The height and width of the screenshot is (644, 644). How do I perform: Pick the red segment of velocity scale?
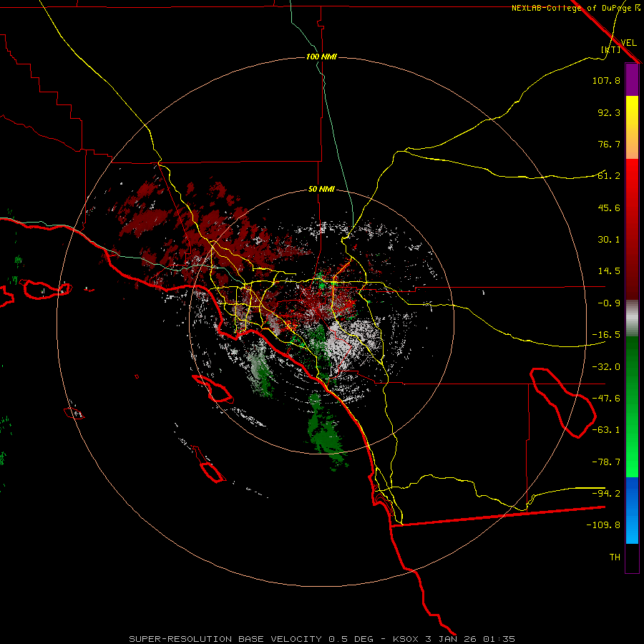(632, 229)
